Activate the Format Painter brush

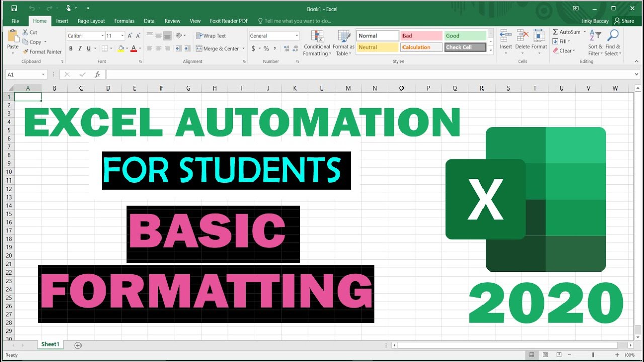pos(25,52)
